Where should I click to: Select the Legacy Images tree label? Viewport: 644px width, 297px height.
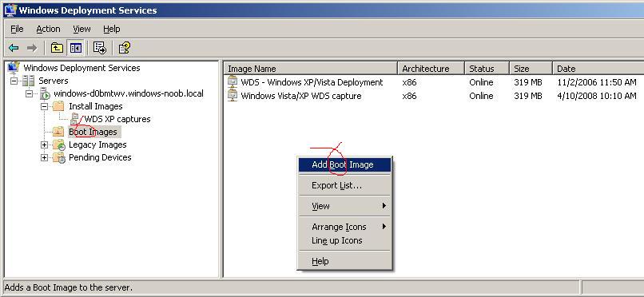(x=97, y=145)
